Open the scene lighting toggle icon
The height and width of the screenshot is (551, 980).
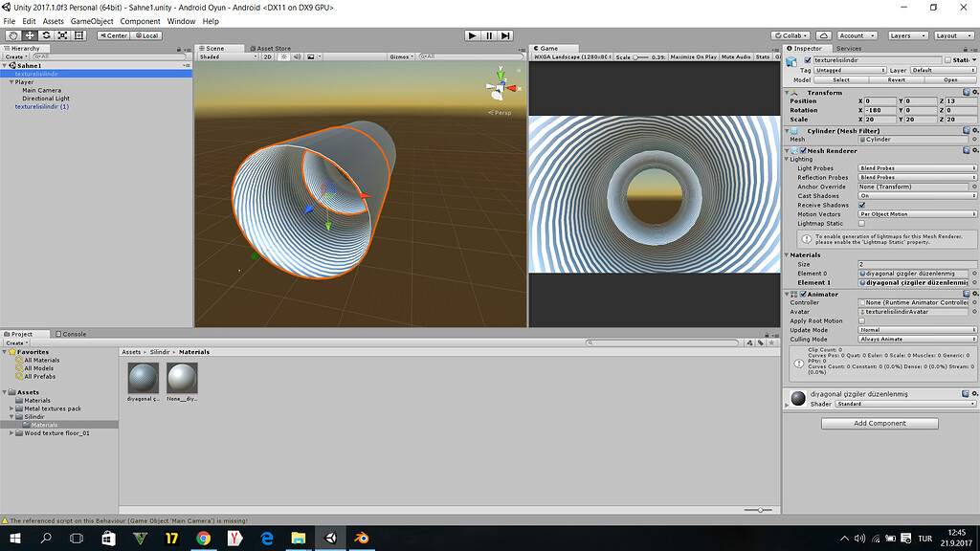point(284,55)
